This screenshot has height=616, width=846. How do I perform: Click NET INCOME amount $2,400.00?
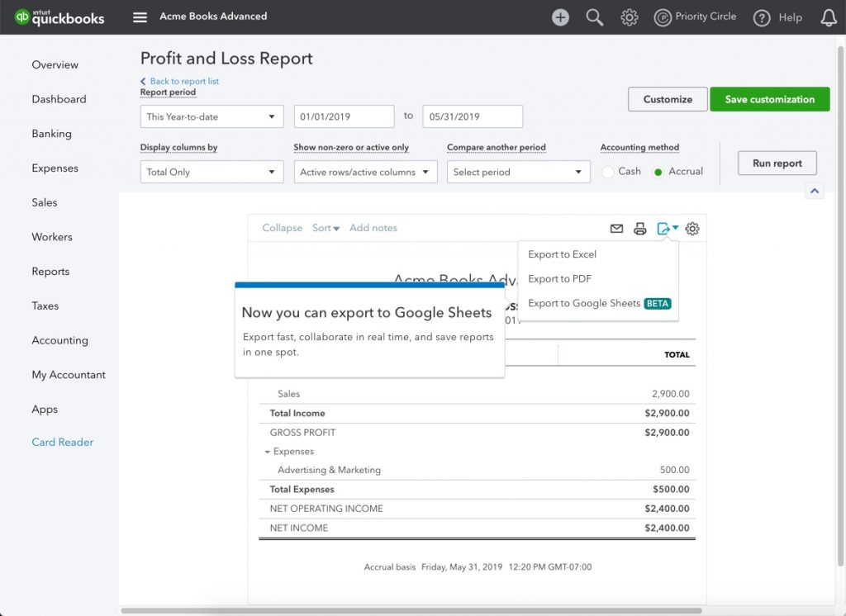click(667, 528)
